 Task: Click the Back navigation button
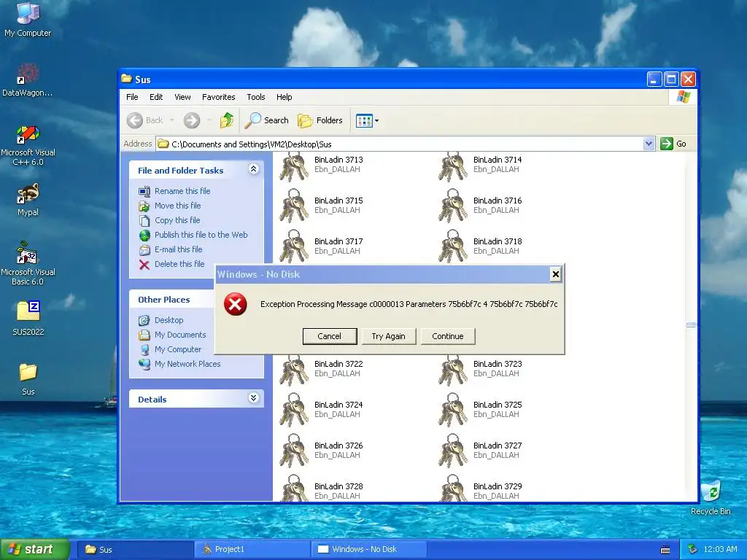[x=146, y=120]
